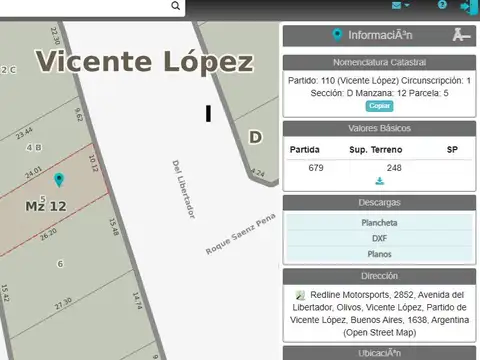Click the 23.44 measurement label
This screenshot has width=480, height=360.
[x=24, y=133]
